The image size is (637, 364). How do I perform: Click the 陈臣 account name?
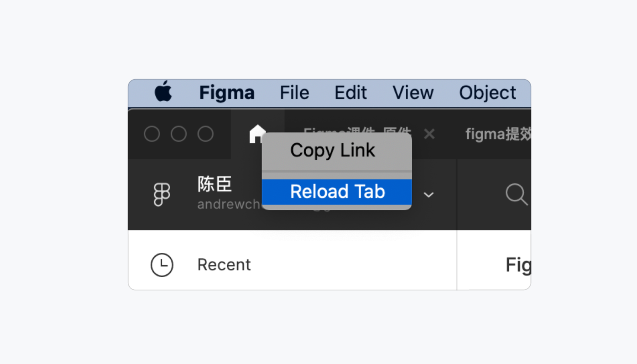[215, 184]
